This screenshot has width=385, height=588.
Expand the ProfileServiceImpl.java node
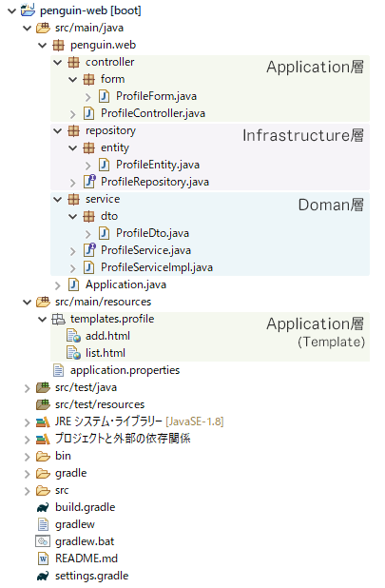pyautogui.click(x=72, y=268)
